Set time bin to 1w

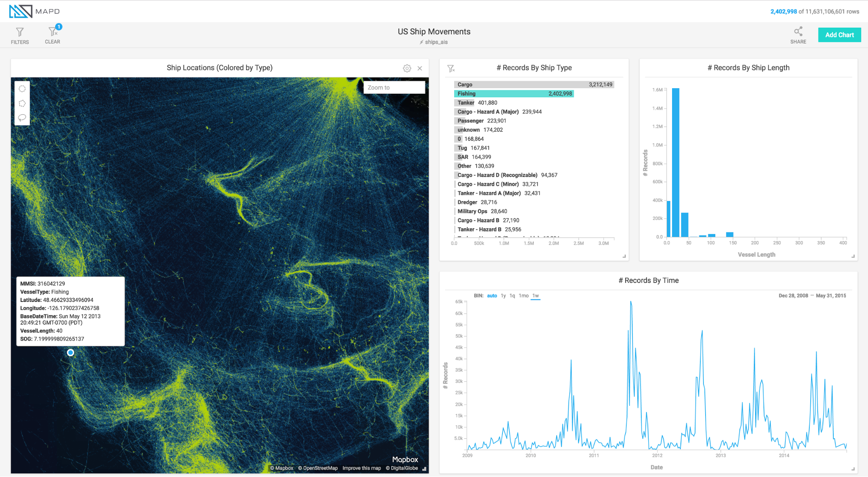tap(536, 296)
